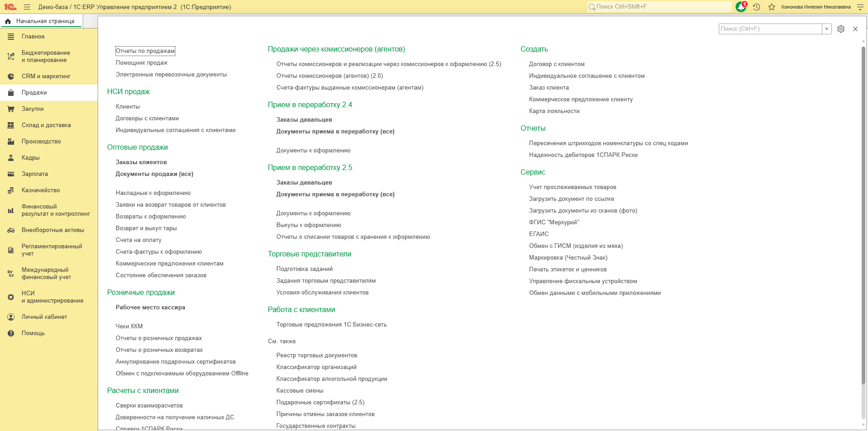This screenshot has height=431, width=868.
Task: Open Торговые предложения 1С:Бизнес-сеть
Action: (331, 325)
